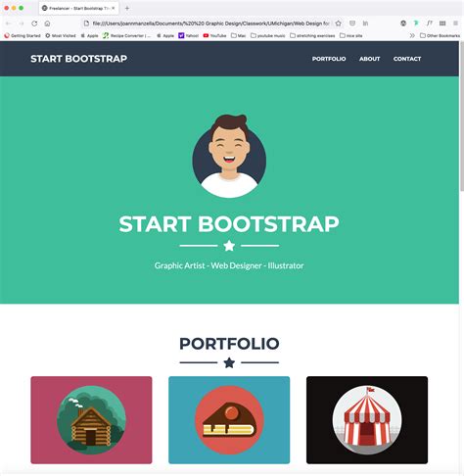The height and width of the screenshot is (476, 464).
Task: Open the nice site bookmarks folder
Action: click(x=351, y=35)
